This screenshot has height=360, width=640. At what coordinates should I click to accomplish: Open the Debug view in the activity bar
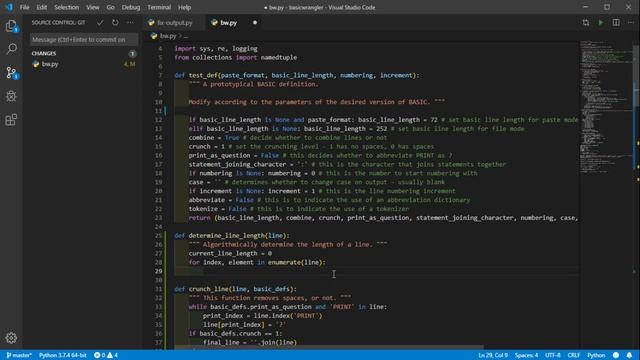[11, 96]
